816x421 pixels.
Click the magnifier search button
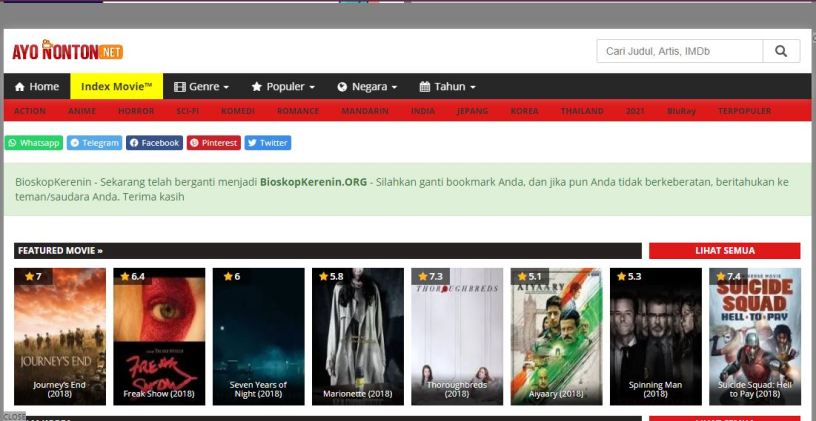click(x=781, y=51)
